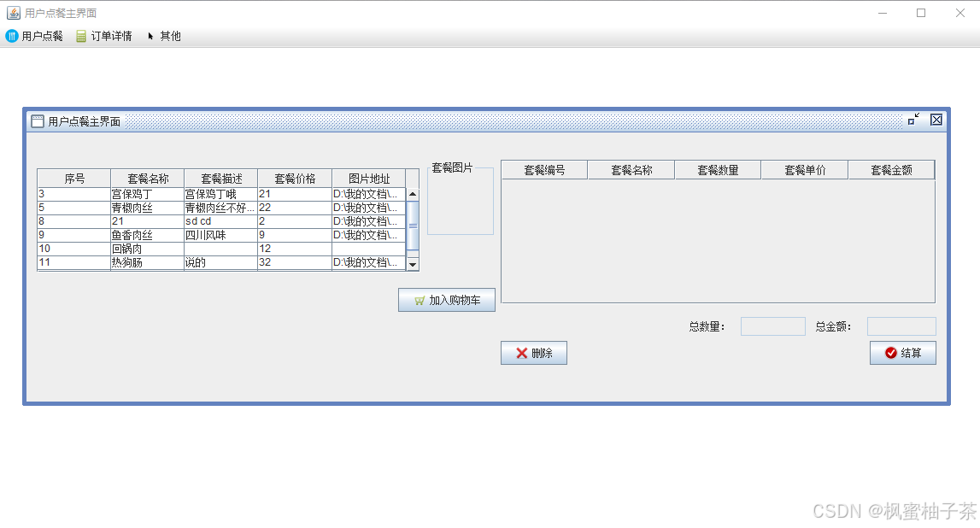Click the 套餐价格 column header
Screen dimensions: 980x528
tap(295, 179)
